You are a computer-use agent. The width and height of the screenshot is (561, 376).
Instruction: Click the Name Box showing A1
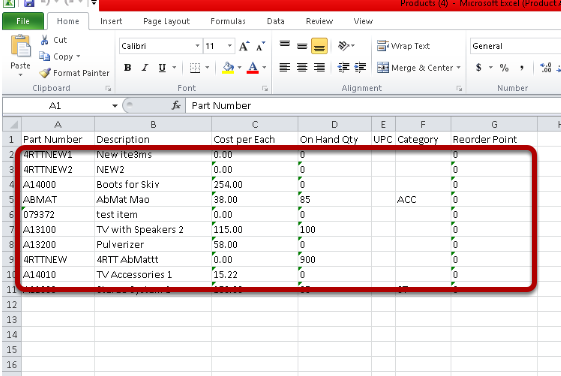coord(56,106)
